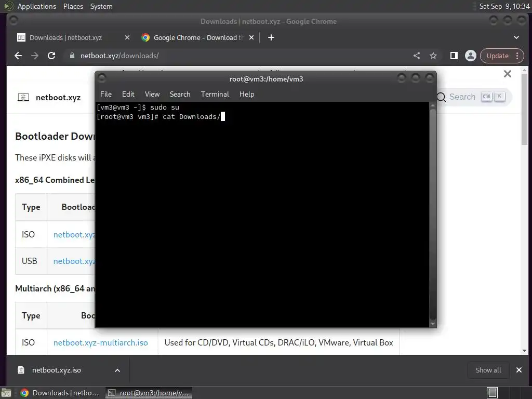Open the Places menu in top panel
This screenshot has width=532, height=399.
tap(73, 6)
